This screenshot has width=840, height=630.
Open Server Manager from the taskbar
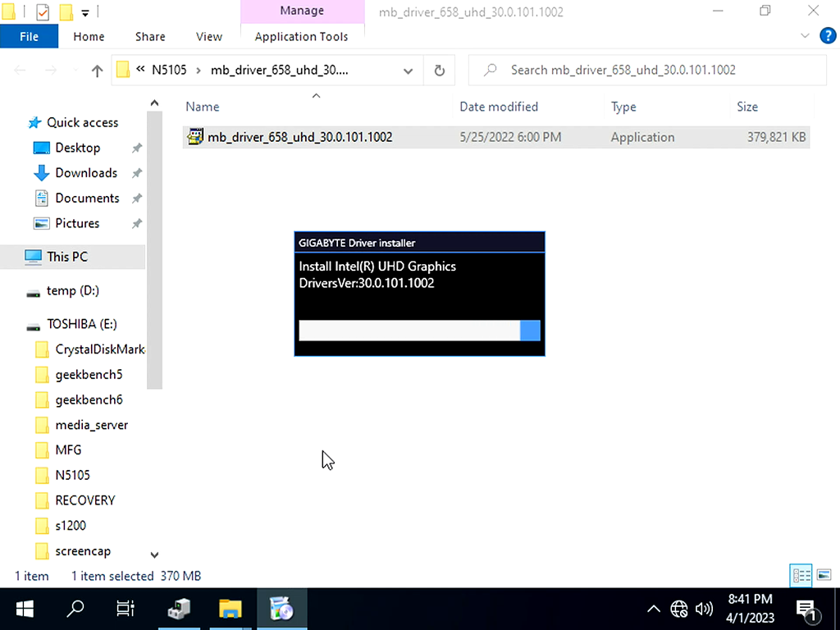179,609
